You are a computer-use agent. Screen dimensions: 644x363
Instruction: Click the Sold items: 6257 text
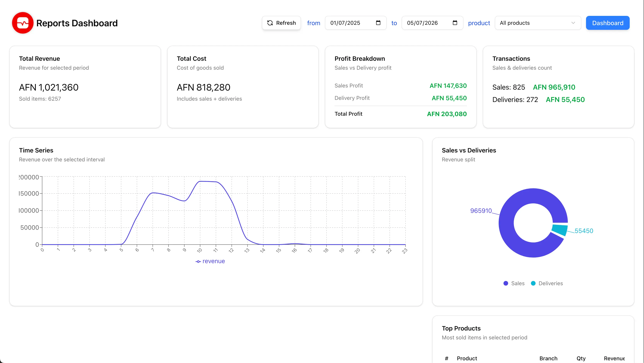tap(40, 99)
